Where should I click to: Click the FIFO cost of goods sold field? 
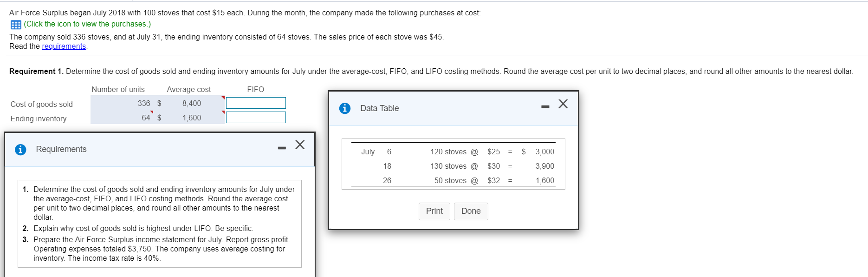[x=256, y=103]
